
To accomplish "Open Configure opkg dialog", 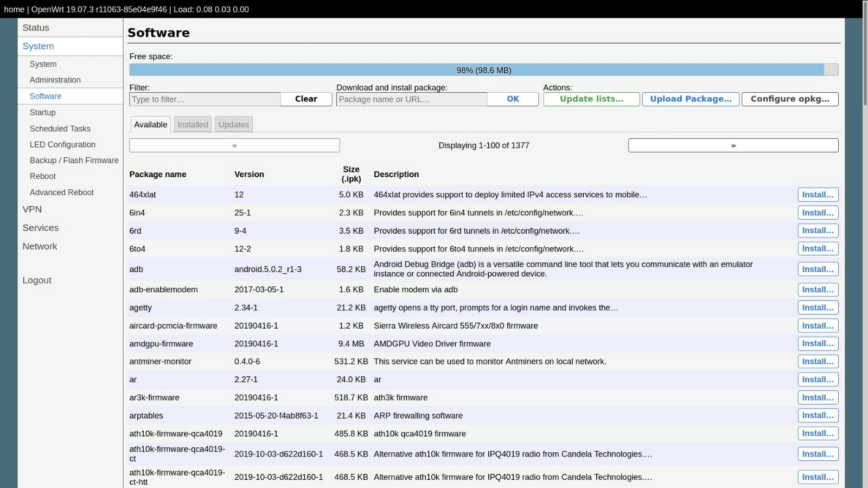I will [790, 99].
